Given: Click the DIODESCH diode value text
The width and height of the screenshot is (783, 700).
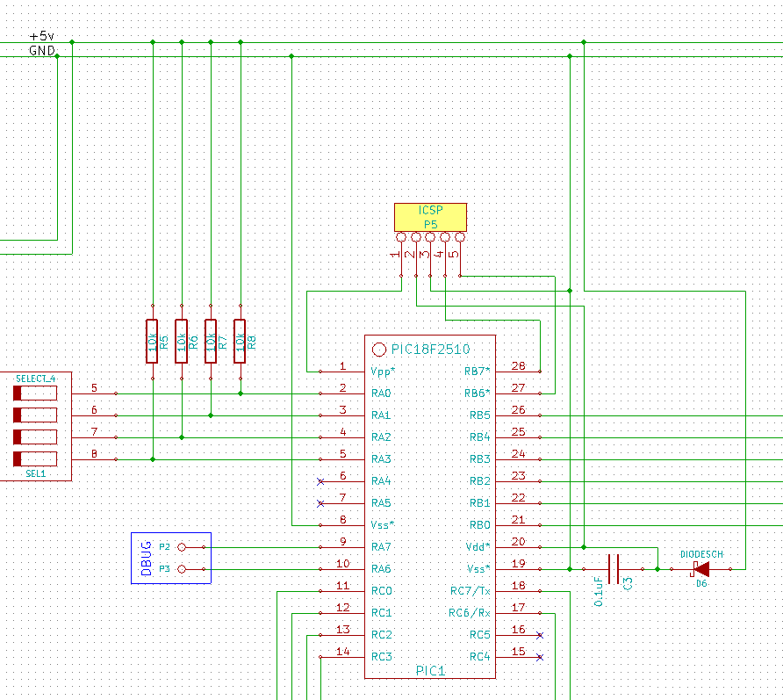Looking at the screenshot, I should 701,554.
